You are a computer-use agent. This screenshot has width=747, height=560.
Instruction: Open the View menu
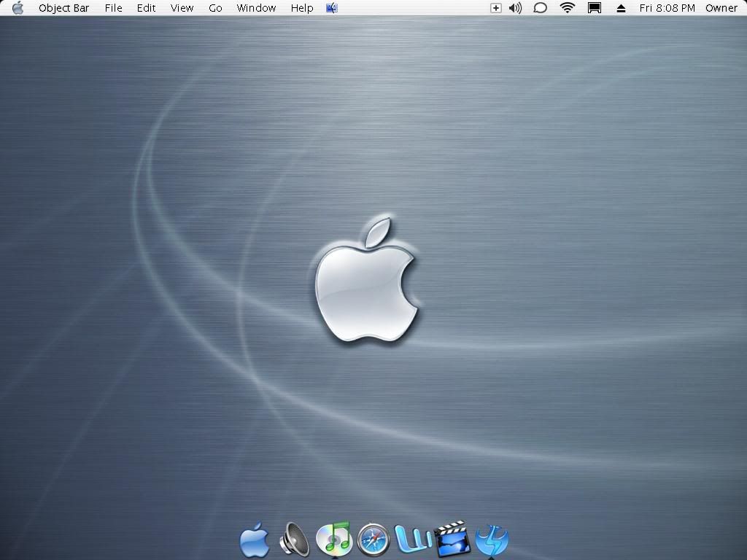tap(182, 8)
